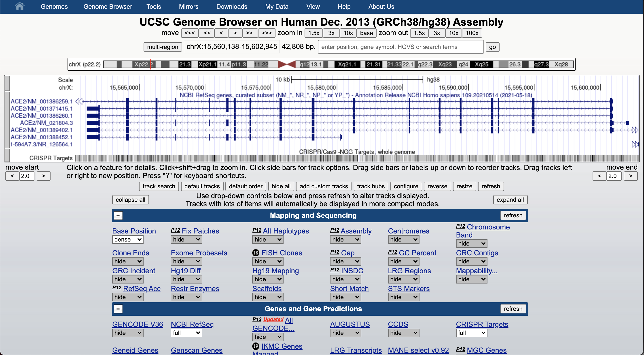The width and height of the screenshot is (644, 355).
Task: Collapse Mapping and Sequencing section with minus icon
Action: tap(118, 215)
